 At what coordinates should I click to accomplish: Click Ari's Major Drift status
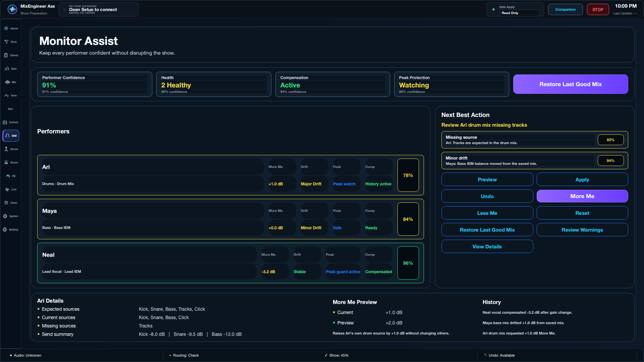click(x=311, y=184)
